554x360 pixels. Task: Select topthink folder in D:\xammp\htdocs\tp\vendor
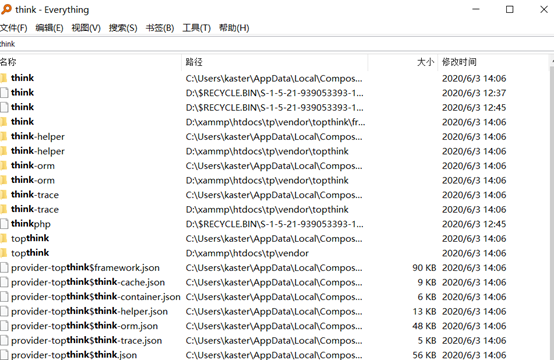30,253
